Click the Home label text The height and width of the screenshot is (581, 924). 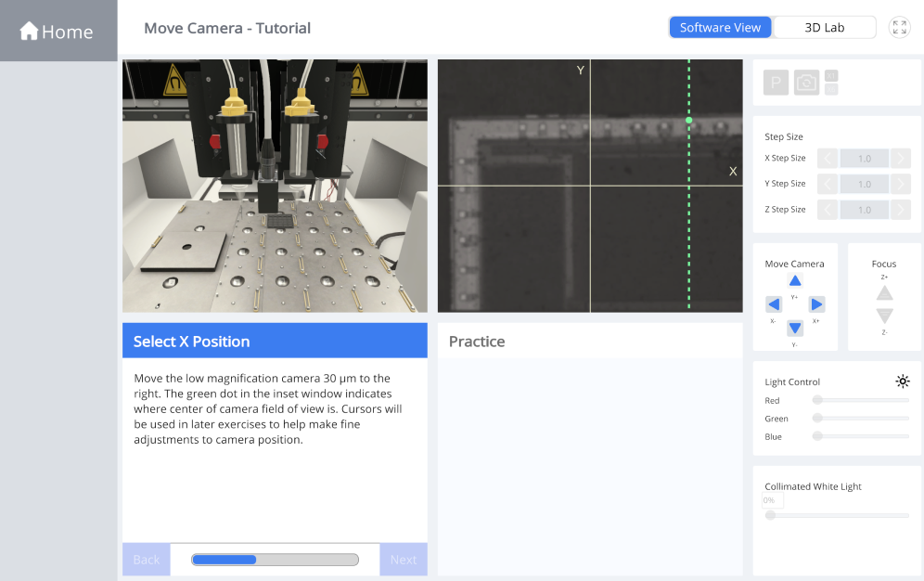(67, 32)
